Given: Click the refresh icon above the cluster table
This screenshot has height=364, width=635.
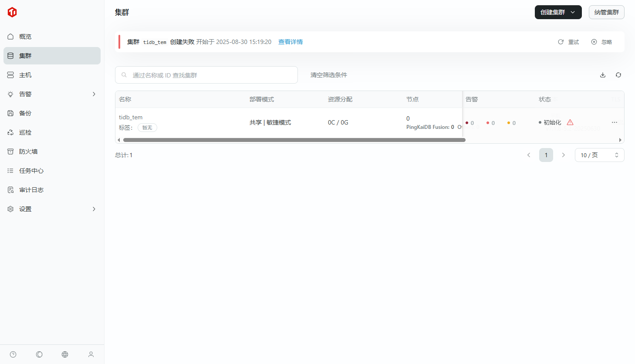Looking at the screenshot, I should pos(618,75).
